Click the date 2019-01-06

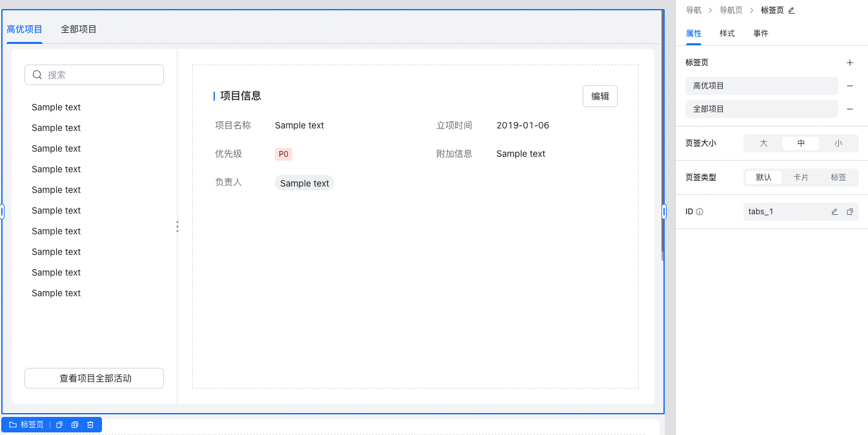(x=523, y=125)
